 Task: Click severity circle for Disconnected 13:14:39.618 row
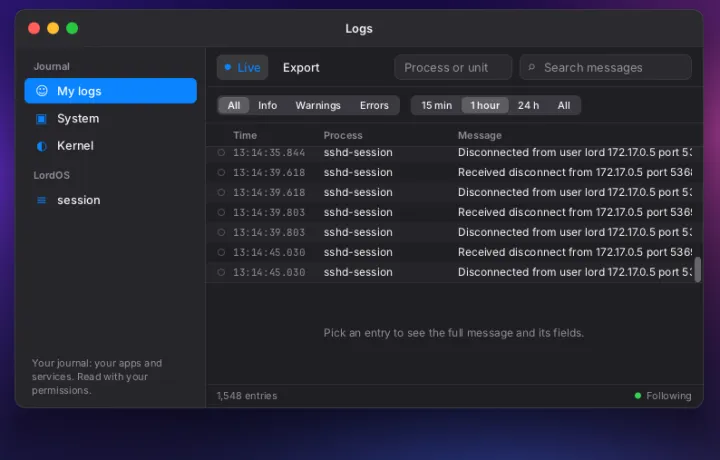221,192
